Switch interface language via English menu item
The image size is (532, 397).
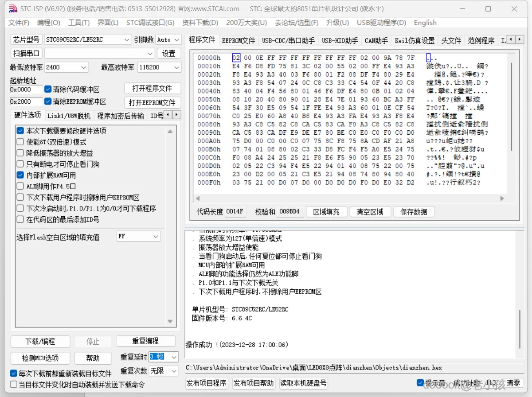coord(424,23)
